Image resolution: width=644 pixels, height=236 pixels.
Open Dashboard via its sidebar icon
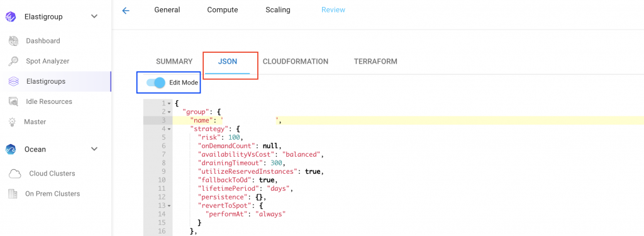14,41
